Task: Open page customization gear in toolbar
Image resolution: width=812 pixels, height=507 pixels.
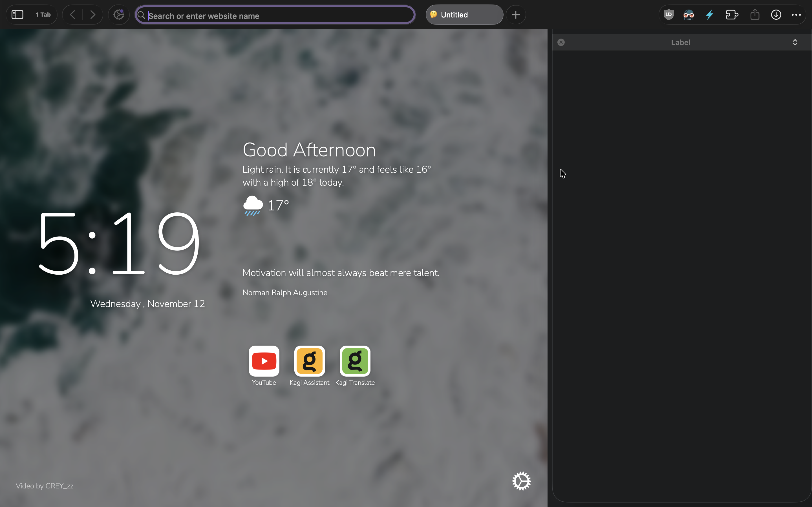Action: 119,15
